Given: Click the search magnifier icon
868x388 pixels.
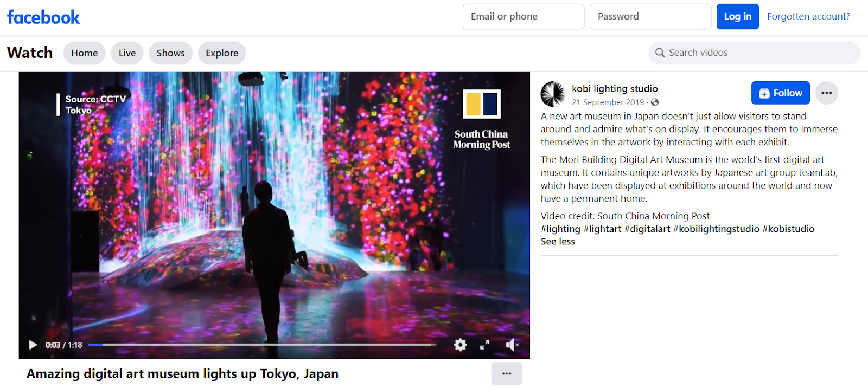Looking at the screenshot, I should 660,53.
